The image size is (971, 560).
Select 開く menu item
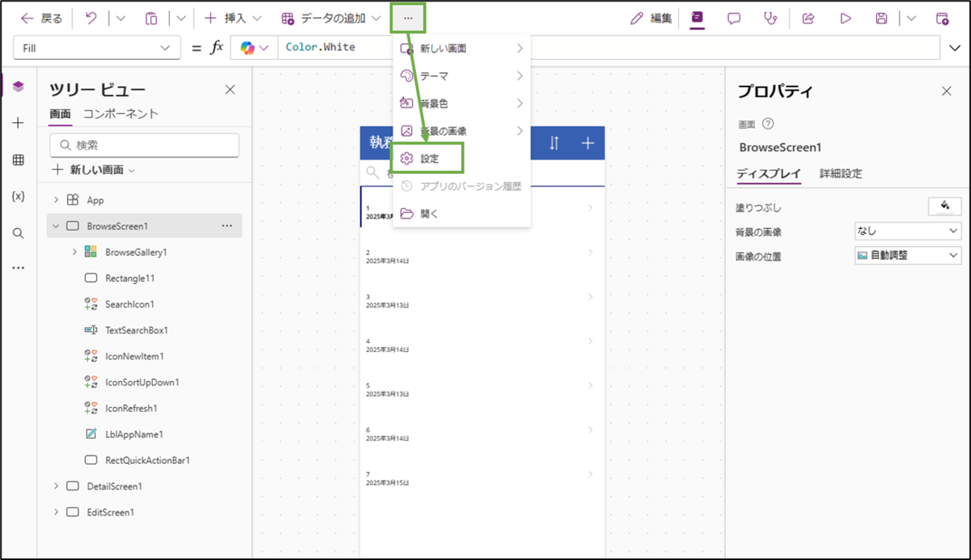pos(461,214)
